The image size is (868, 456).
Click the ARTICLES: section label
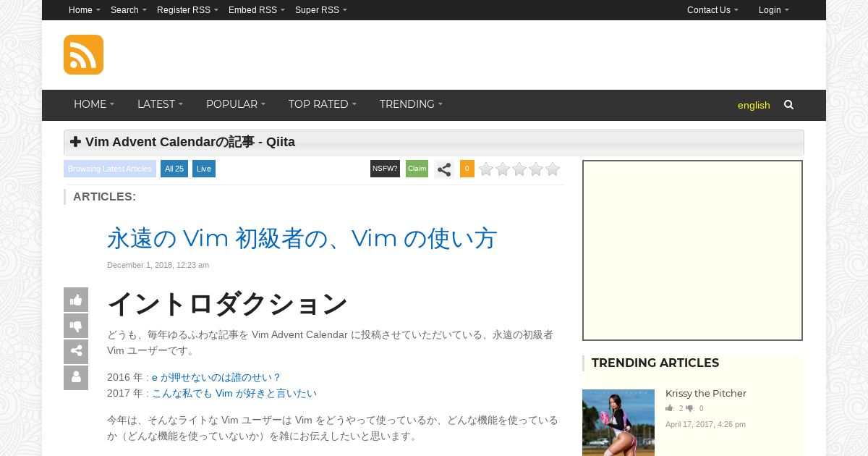coord(104,197)
